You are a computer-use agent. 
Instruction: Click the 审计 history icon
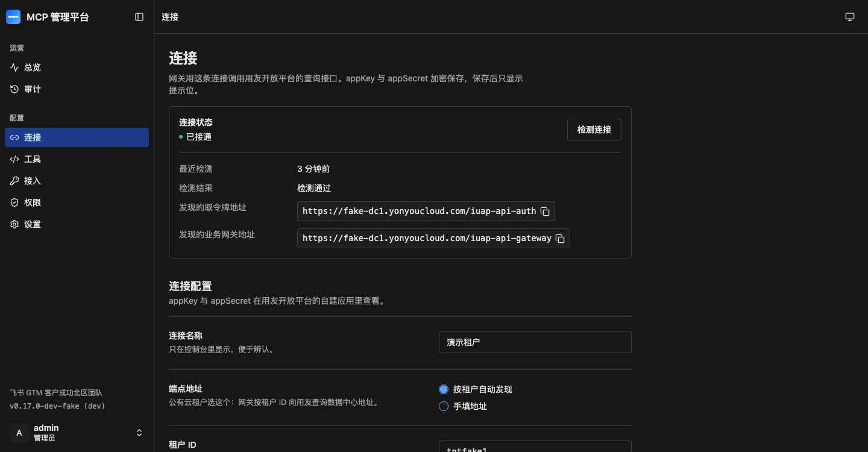coord(15,89)
